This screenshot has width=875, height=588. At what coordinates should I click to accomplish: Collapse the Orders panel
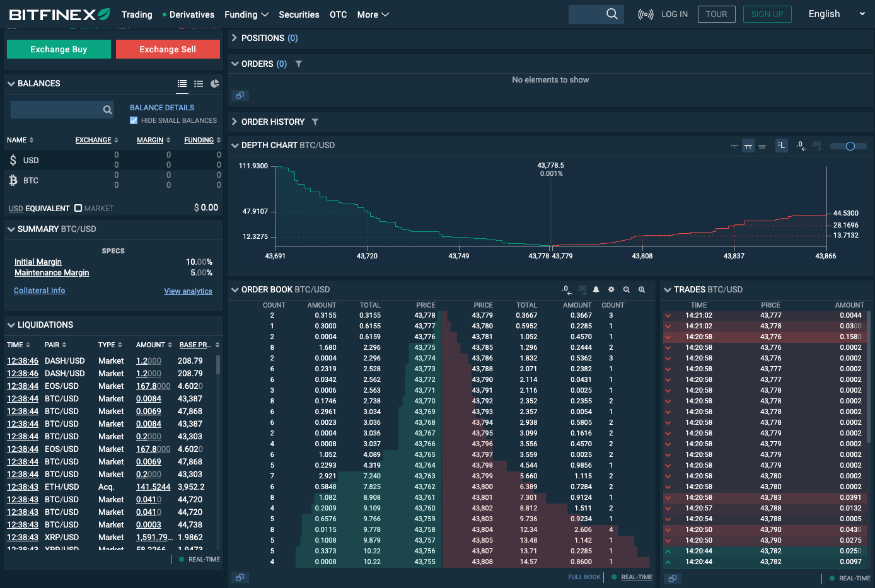pos(235,64)
